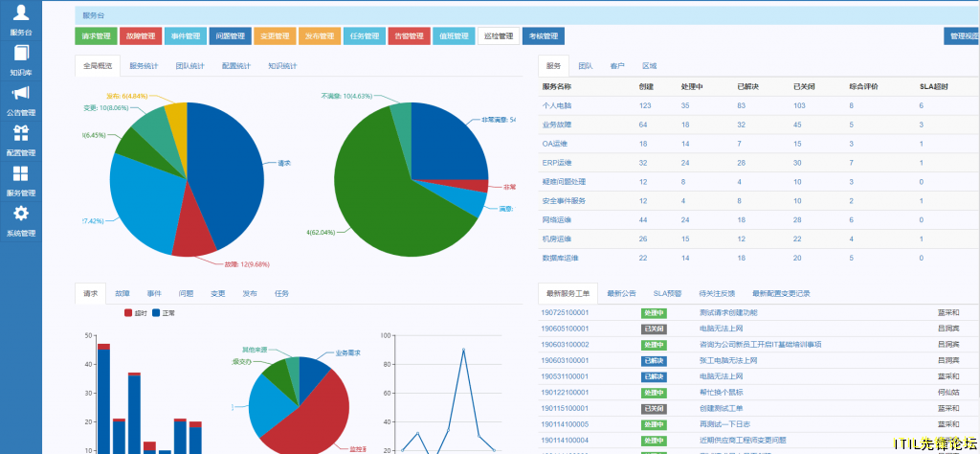Select the 最新服务工单 tab

[568, 293]
